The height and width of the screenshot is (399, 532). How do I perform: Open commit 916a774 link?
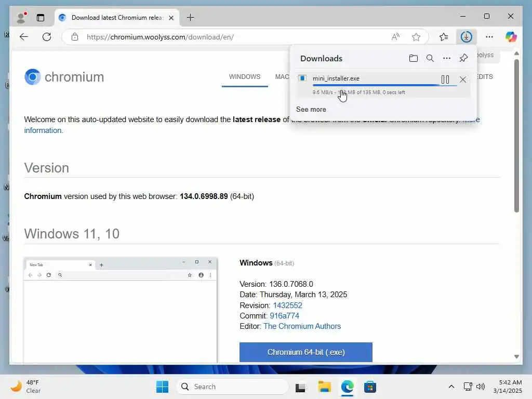(x=284, y=316)
